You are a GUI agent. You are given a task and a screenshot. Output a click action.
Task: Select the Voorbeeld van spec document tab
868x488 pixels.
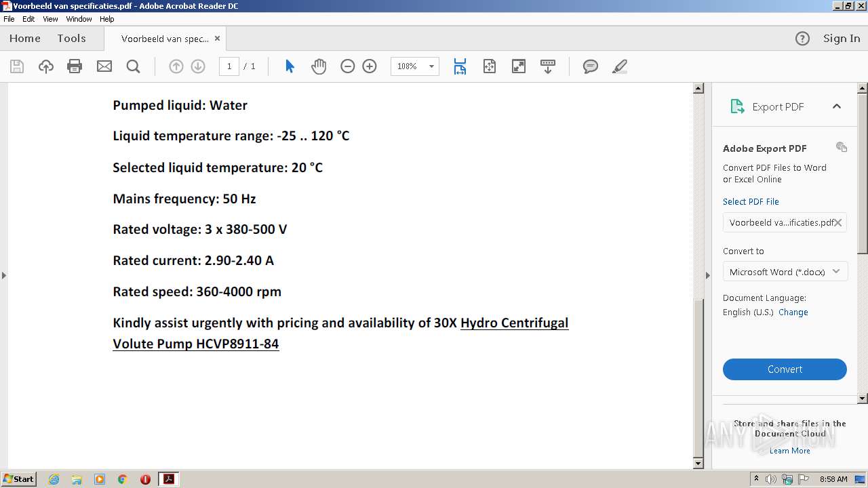[x=165, y=39]
